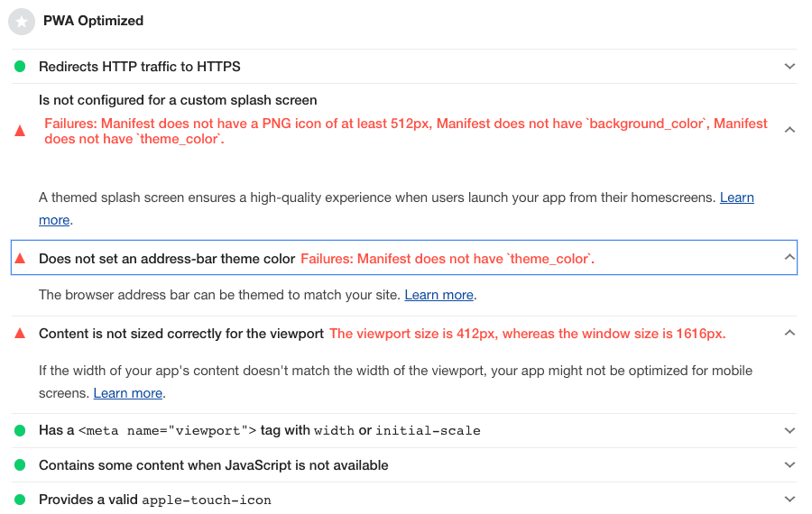Click red warning triangle for viewport sizing audit
The image size is (812, 514).
point(20,333)
